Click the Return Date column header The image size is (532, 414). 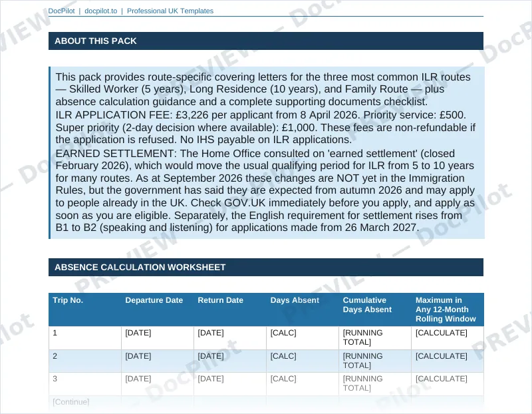pyautogui.click(x=230, y=310)
